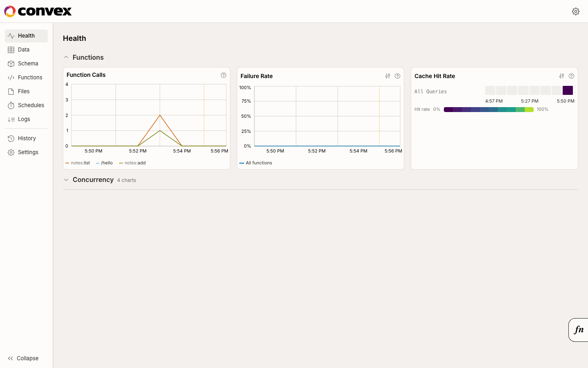
Task: Go to the Schedules page
Action: (26, 105)
